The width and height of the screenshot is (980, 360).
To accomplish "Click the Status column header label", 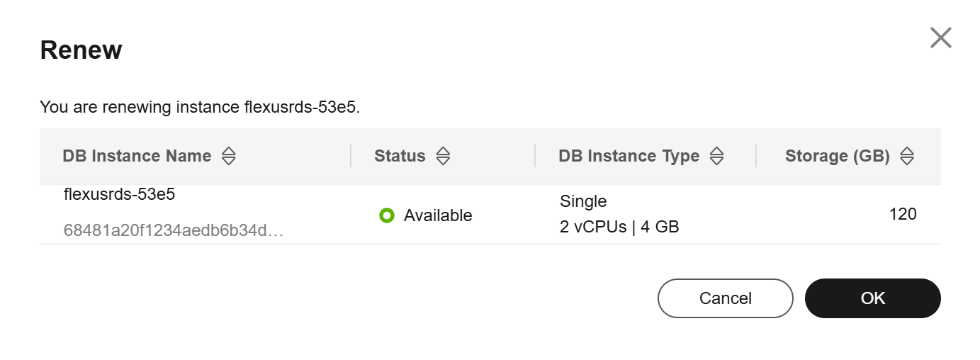I will [x=400, y=157].
